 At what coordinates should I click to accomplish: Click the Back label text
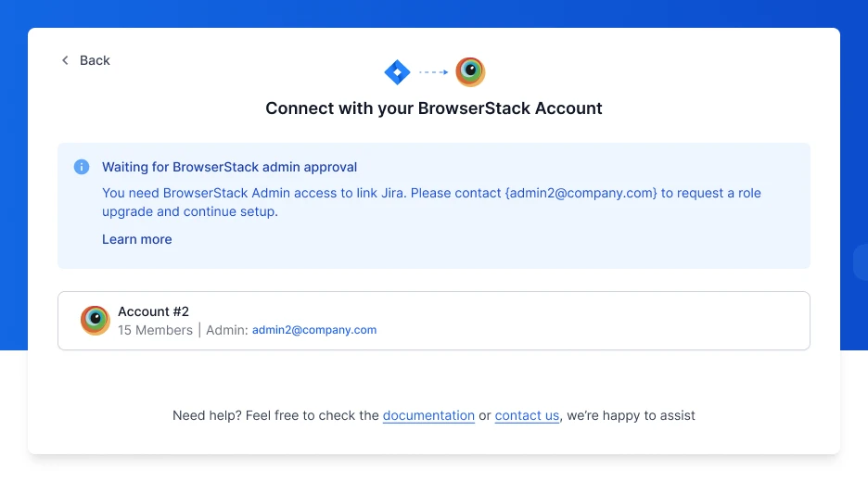pyautogui.click(x=95, y=60)
